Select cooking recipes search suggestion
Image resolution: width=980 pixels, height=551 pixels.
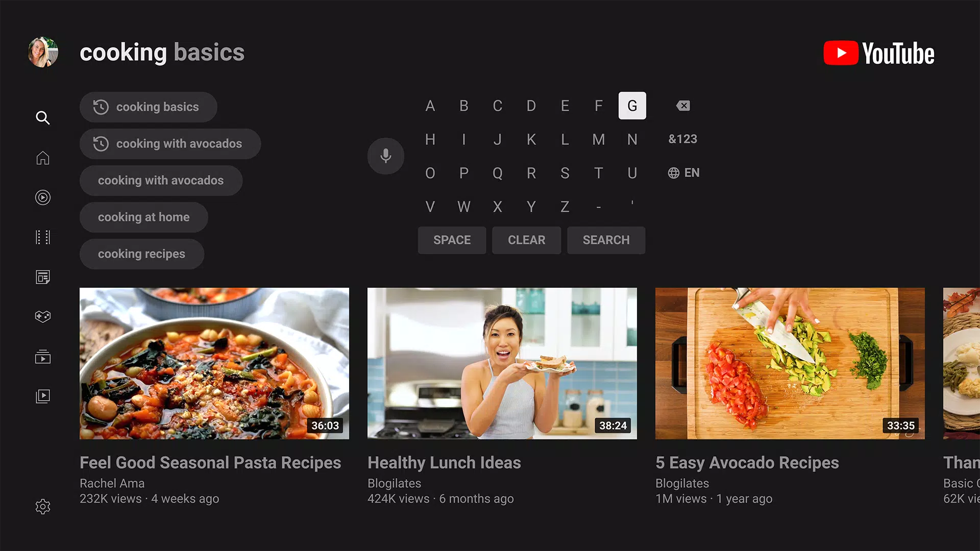(141, 253)
